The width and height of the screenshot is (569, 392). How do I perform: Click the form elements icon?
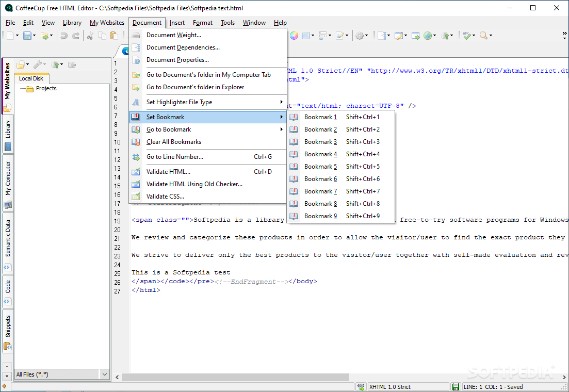(x=322, y=36)
